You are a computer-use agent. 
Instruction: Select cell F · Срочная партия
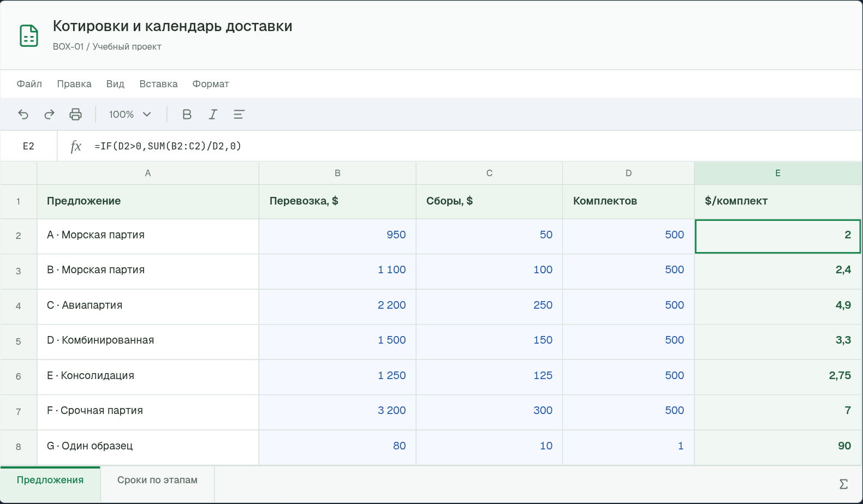tap(148, 411)
